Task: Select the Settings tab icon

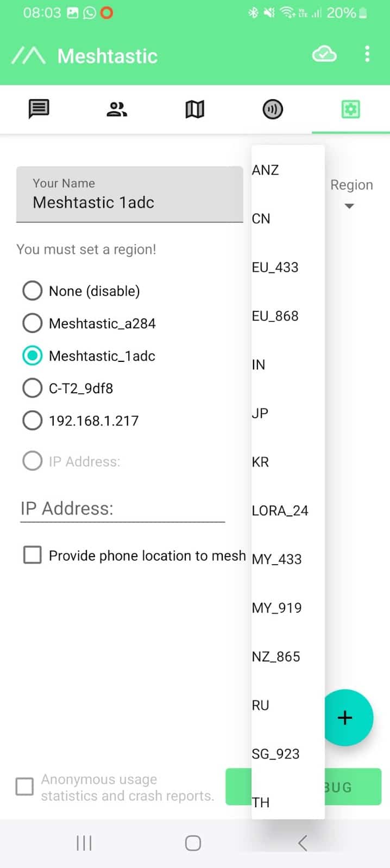Action: [x=350, y=109]
